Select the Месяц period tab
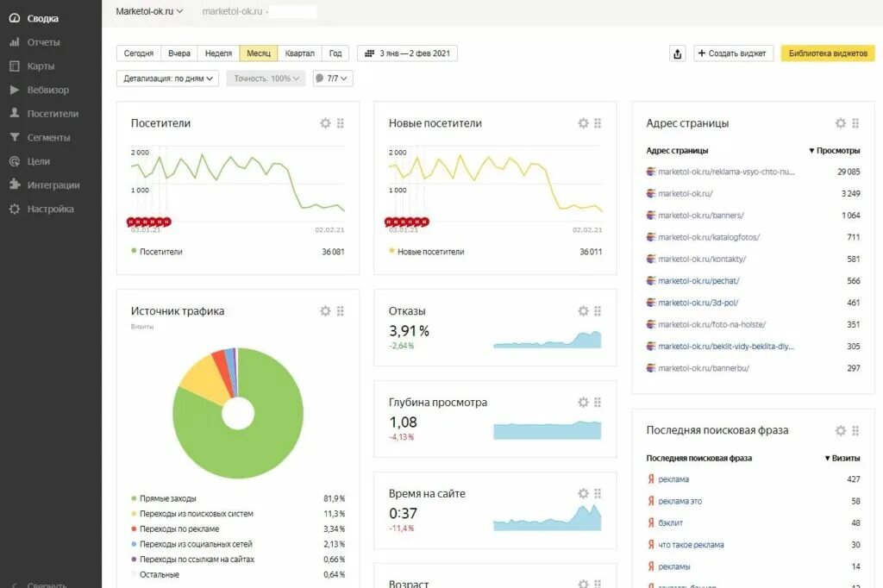This screenshot has width=883, height=588. tap(259, 53)
